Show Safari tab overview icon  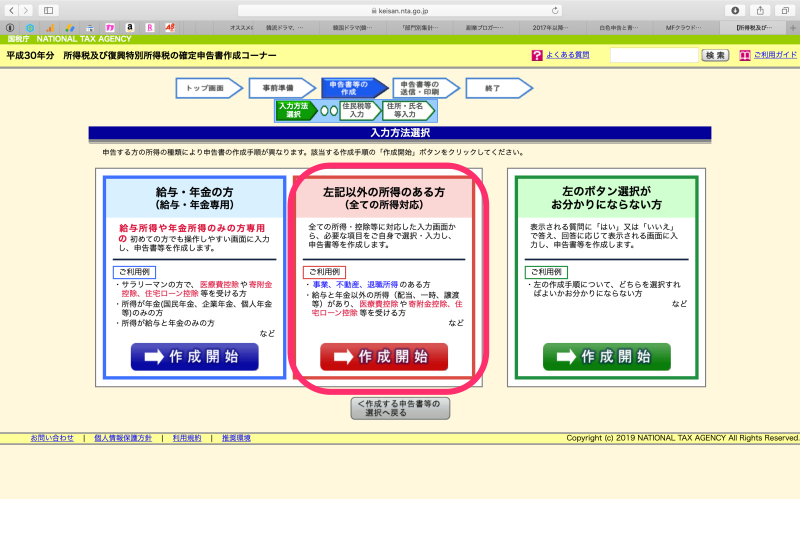click(785, 10)
